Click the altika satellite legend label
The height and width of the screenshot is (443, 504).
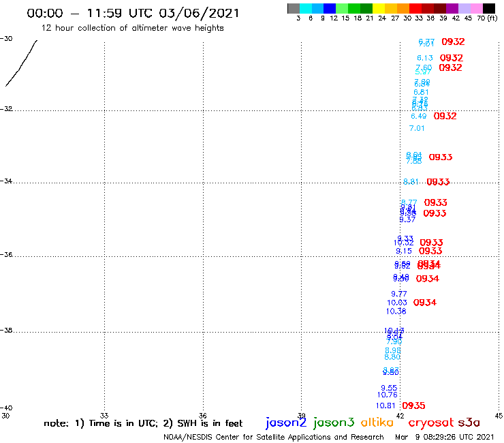coord(377,423)
